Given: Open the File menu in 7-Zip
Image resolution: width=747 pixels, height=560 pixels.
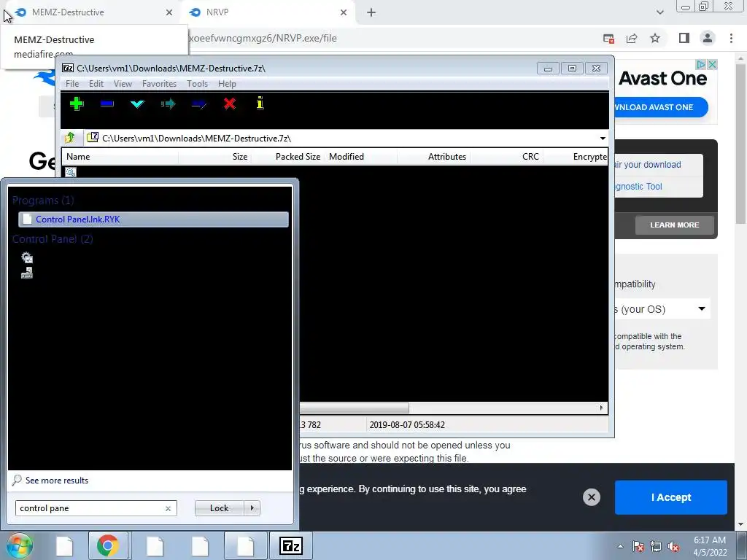Looking at the screenshot, I should (72, 84).
